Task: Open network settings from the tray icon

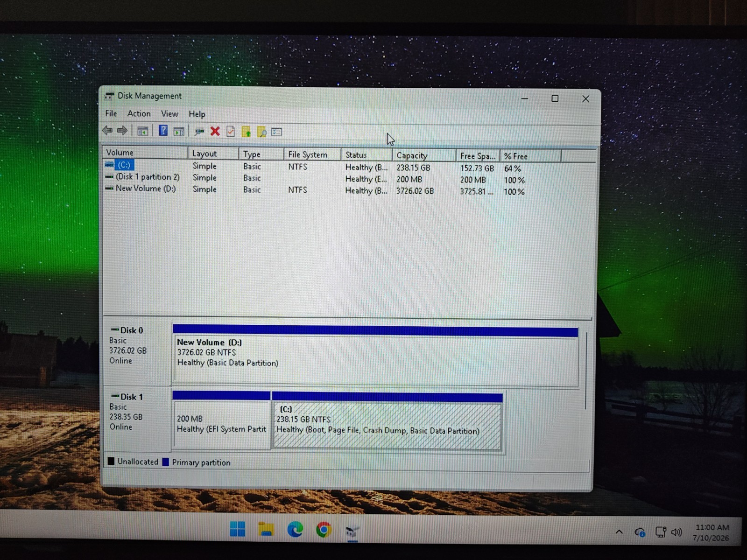Action: tap(660, 532)
